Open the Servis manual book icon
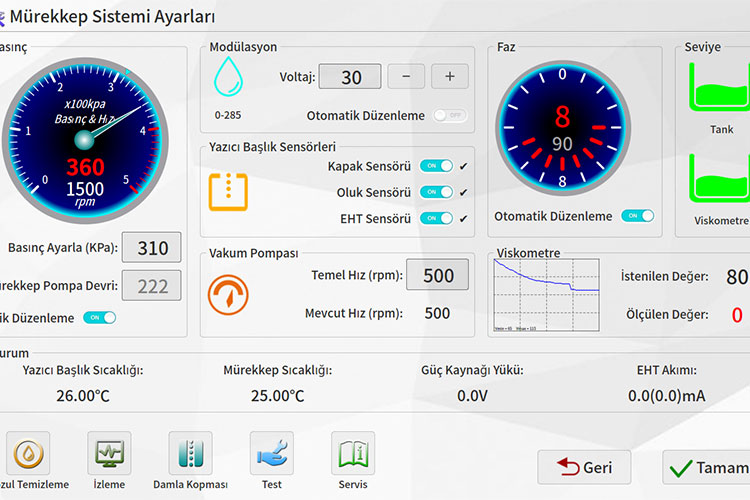 (353, 453)
